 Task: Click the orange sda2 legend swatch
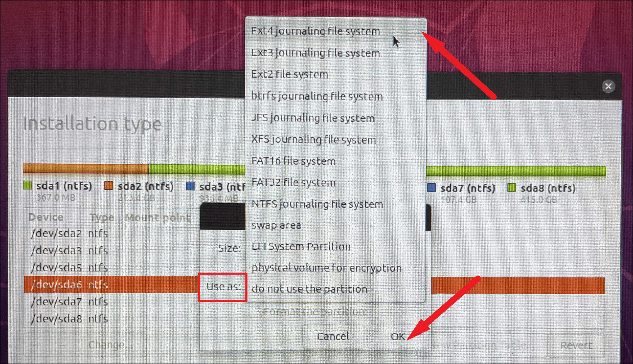109,186
